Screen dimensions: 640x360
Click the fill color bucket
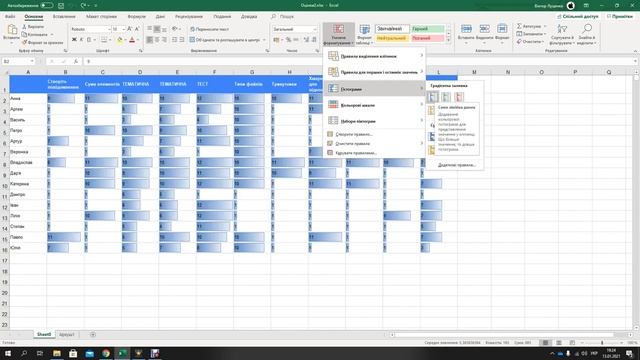tap(120, 40)
